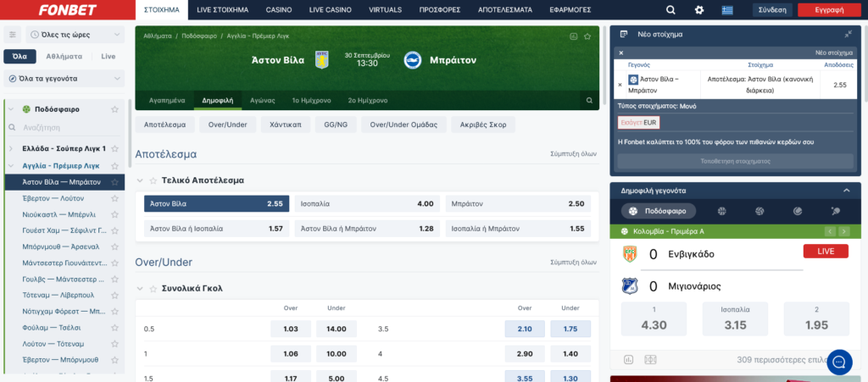
Task: Change language via Greek flag icon
Action: [x=727, y=10]
